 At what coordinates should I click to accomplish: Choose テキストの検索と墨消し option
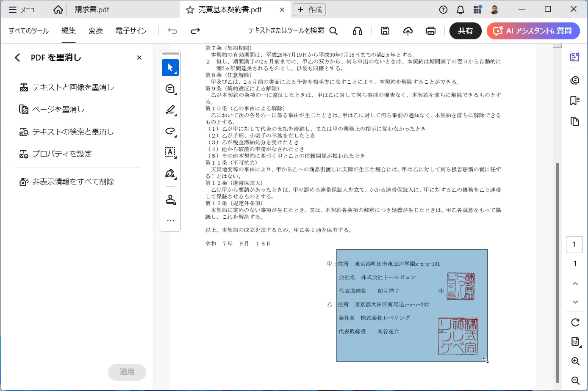coord(67,132)
